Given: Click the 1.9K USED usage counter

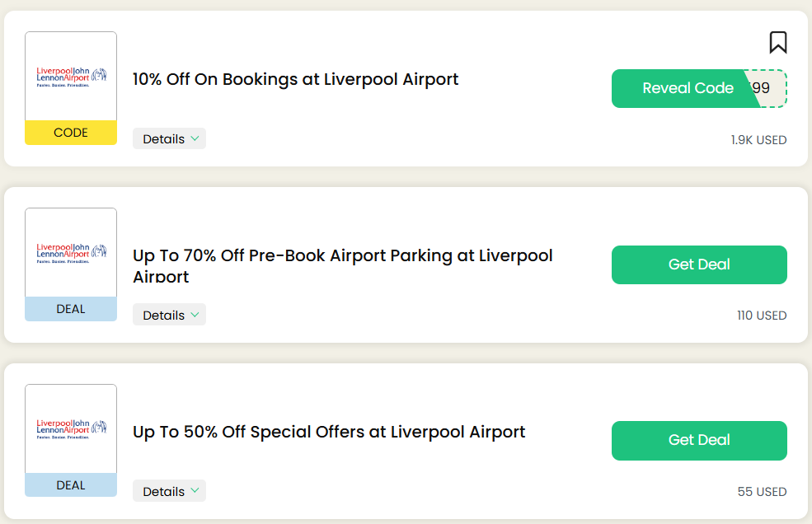Looking at the screenshot, I should click(759, 140).
